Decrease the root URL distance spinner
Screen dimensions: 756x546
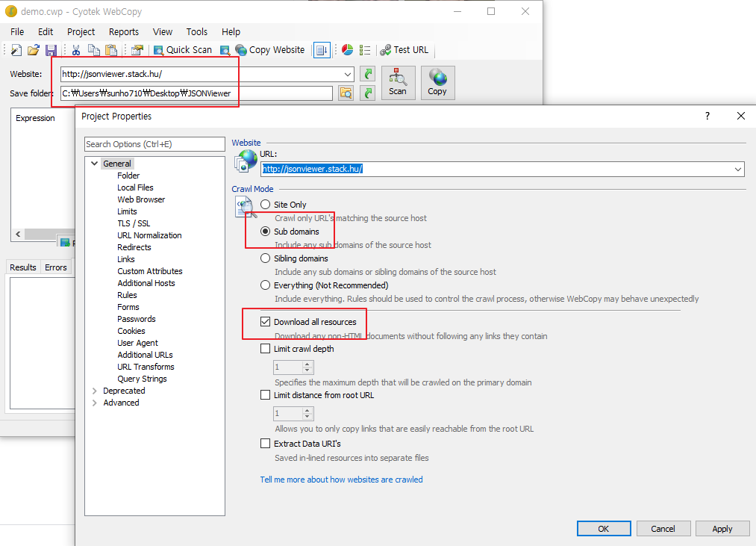click(307, 417)
